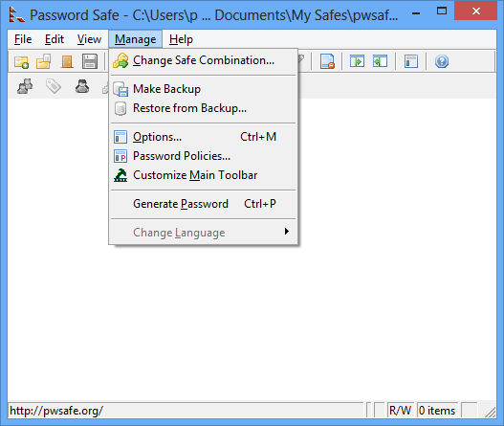Choose Change Safe Combination...
The height and width of the screenshot is (426, 504).
pos(203,61)
